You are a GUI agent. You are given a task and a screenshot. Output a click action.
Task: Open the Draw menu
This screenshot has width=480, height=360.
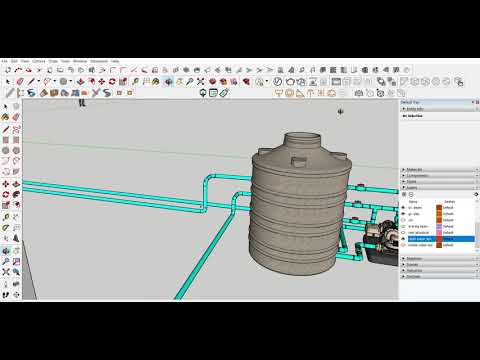click(53, 61)
